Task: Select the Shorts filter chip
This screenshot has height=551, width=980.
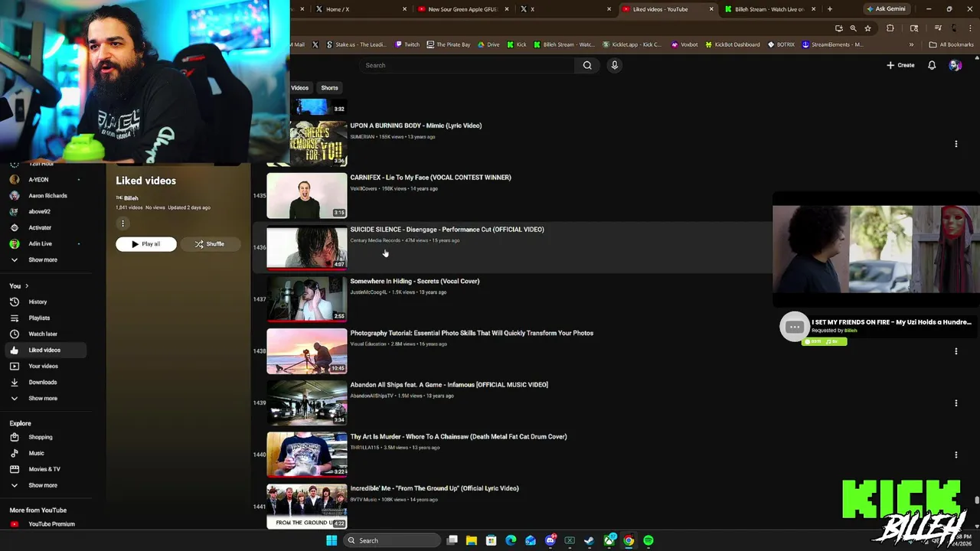Action: (329, 87)
